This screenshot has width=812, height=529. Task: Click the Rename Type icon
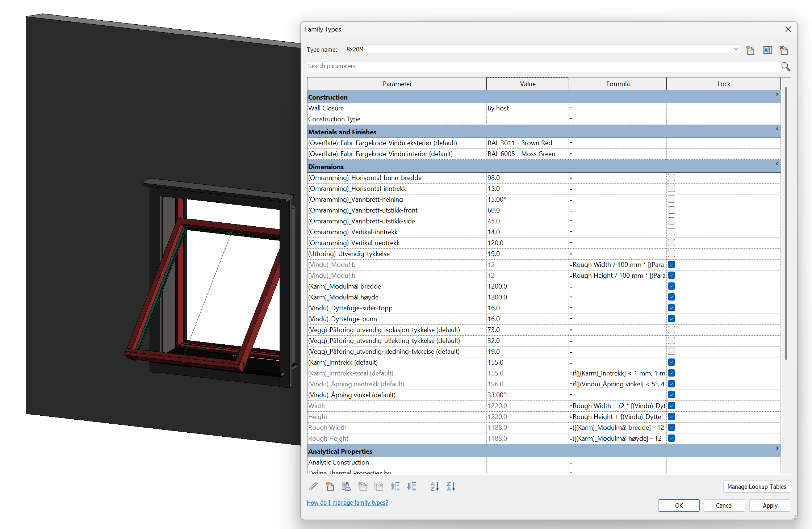coord(767,50)
